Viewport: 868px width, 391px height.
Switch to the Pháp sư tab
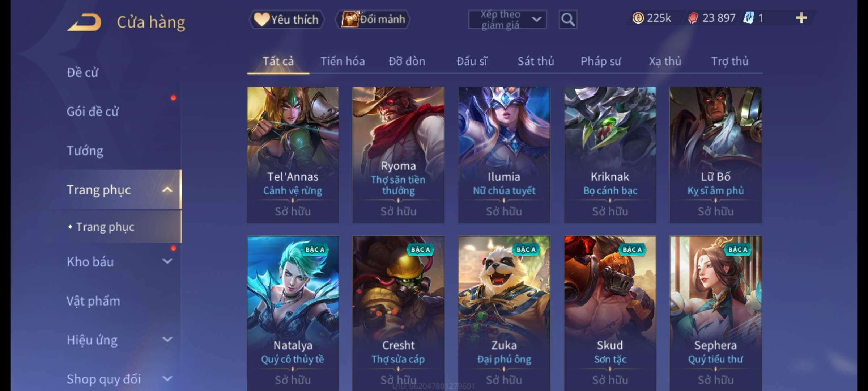tap(601, 61)
